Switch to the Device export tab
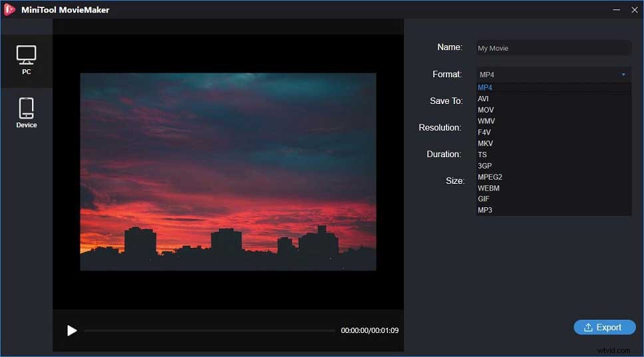Image resolution: width=644 pixels, height=357 pixels. tap(27, 112)
